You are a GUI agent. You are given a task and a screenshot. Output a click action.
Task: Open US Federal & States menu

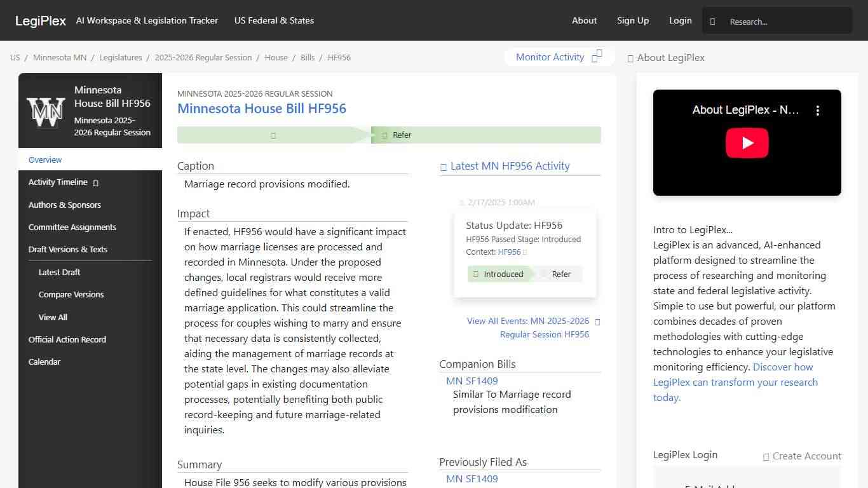(x=274, y=20)
